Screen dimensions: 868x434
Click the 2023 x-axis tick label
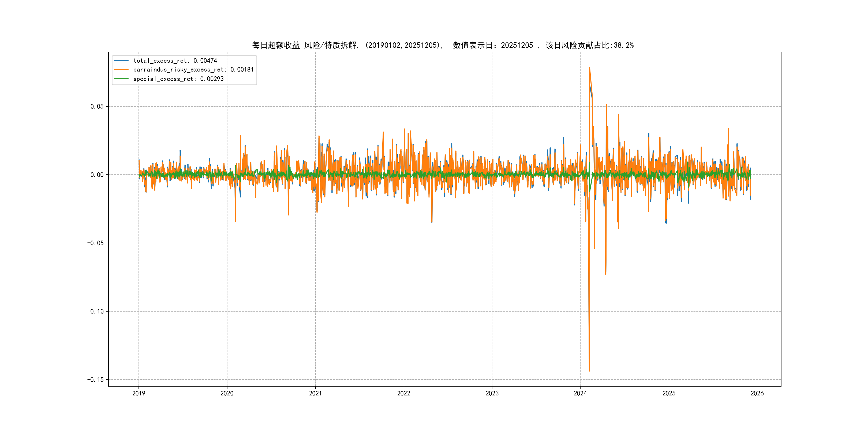[x=492, y=393]
